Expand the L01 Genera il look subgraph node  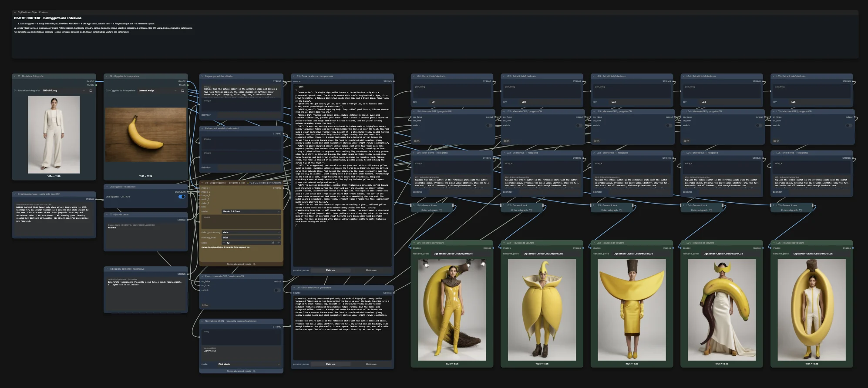point(414,205)
